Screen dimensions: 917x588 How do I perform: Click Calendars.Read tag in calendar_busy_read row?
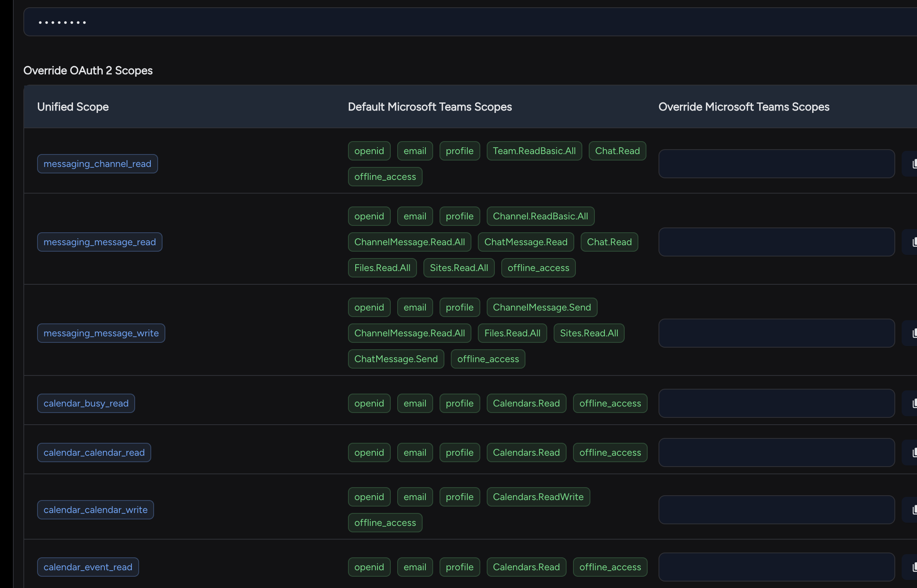click(526, 403)
